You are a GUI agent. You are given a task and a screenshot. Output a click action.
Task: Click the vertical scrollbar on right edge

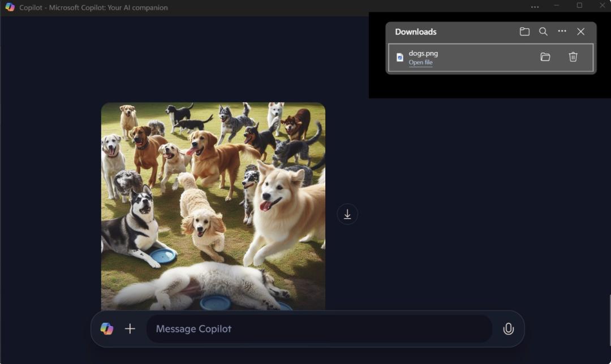pyautogui.click(x=610, y=320)
